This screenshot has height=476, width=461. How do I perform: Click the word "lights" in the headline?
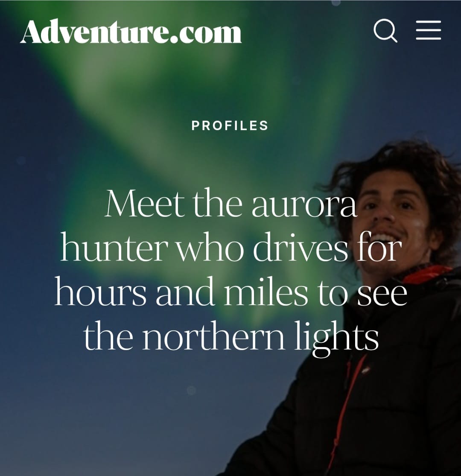click(337, 338)
